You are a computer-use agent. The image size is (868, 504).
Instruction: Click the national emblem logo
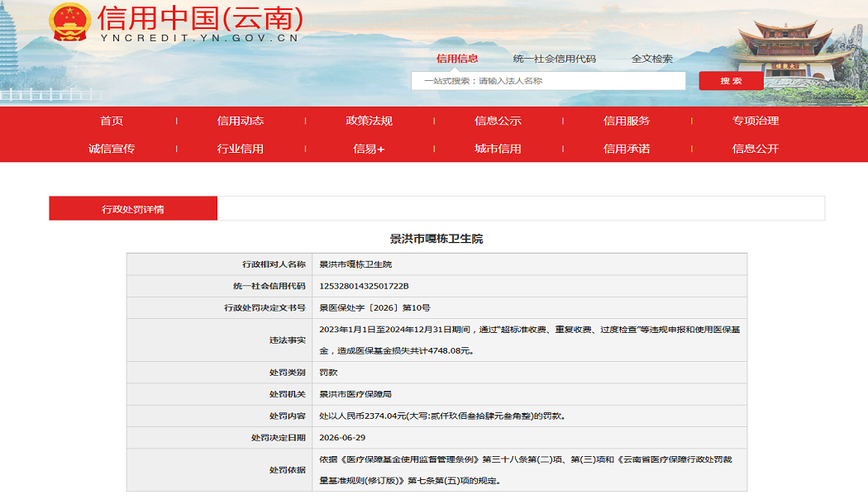(69, 21)
